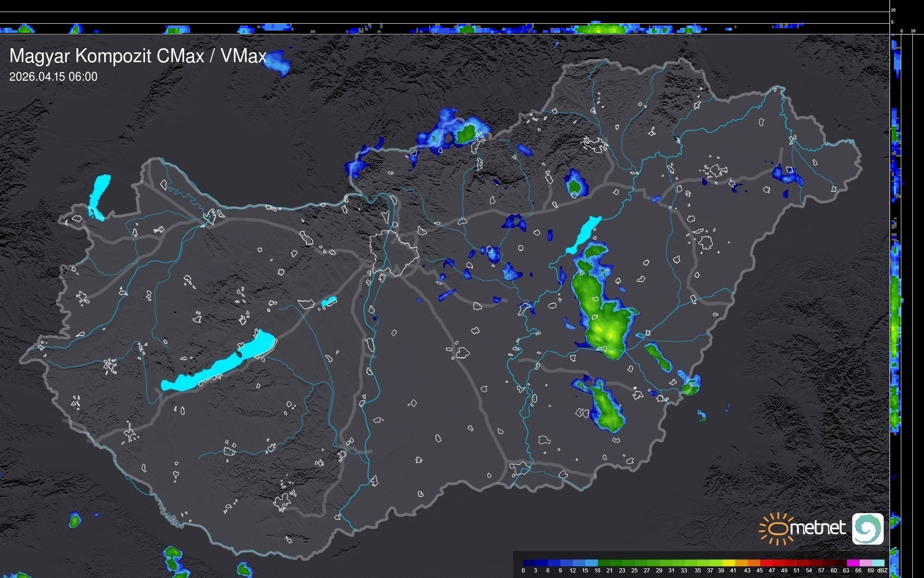Click the yellow 39 dBZ legend swatch

tap(729, 563)
